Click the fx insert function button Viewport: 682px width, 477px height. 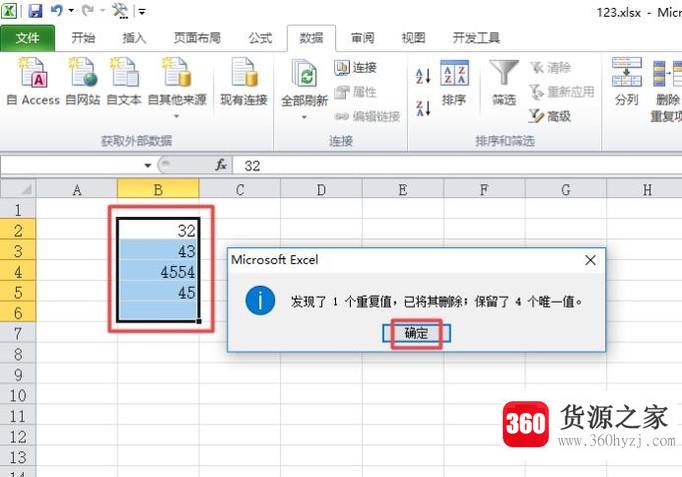[221, 165]
